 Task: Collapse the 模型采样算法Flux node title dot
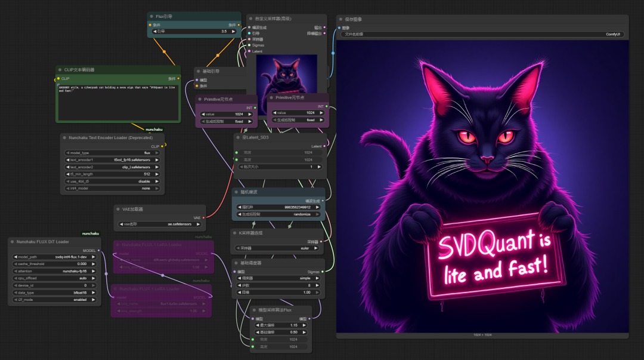[254, 310]
